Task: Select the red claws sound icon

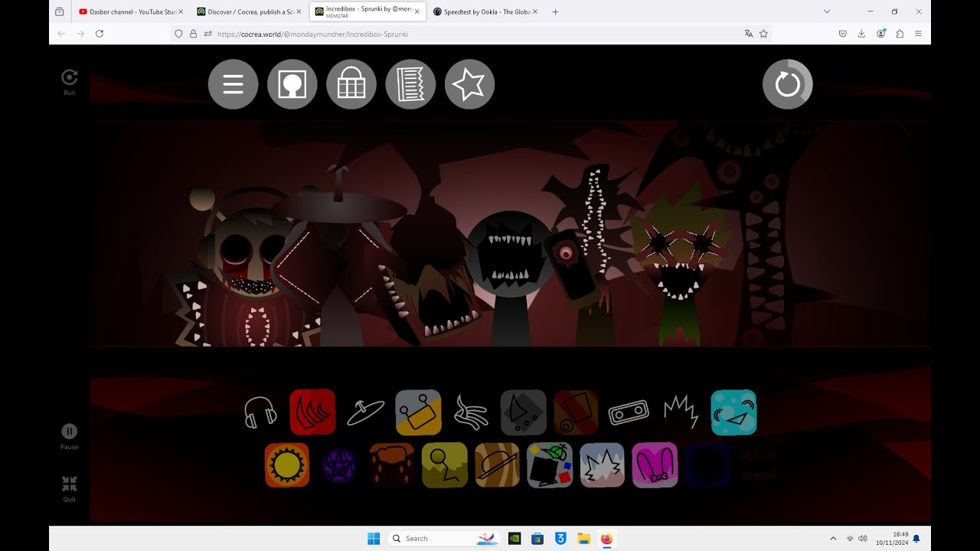Action: point(312,412)
